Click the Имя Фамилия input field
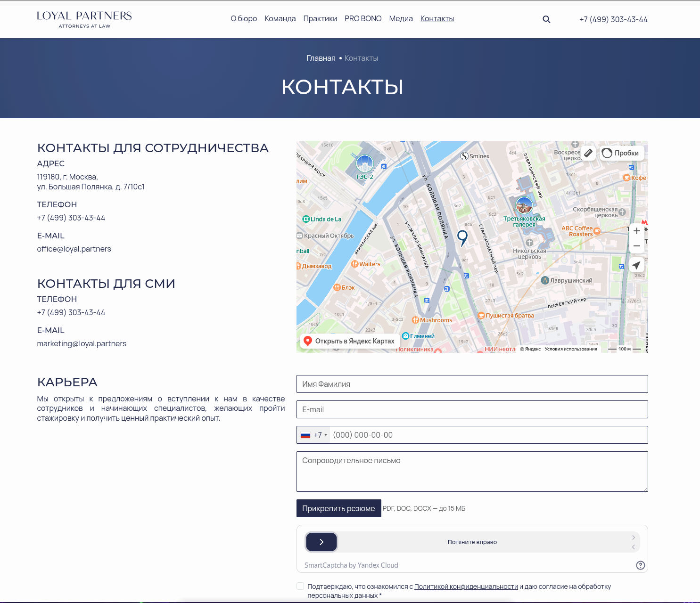Screen dimensions: 700x603 [472, 384]
